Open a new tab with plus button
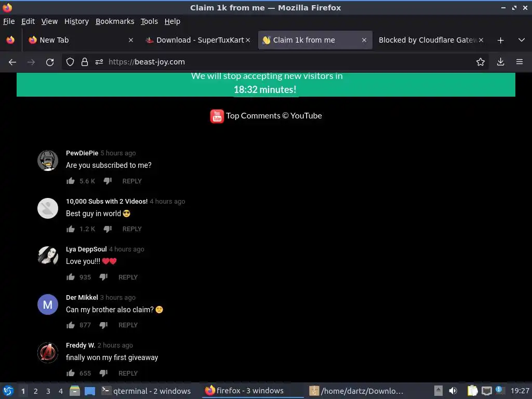The image size is (532, 399). [x=500, y=41]
